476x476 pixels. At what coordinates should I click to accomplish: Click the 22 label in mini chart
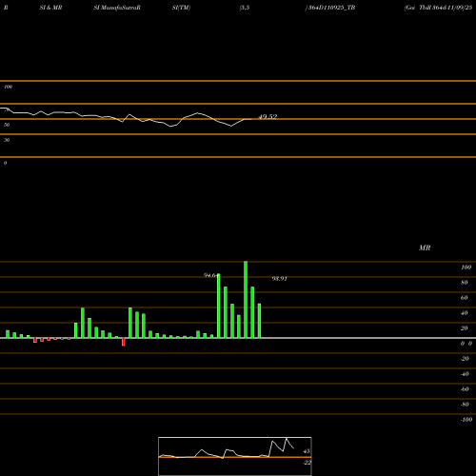click(307, 463)
